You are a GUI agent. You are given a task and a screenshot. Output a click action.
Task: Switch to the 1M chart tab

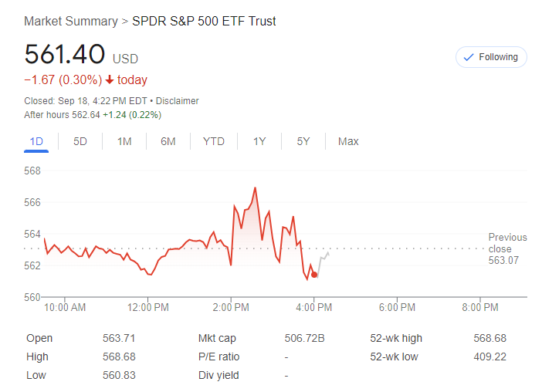pos(124,141)
